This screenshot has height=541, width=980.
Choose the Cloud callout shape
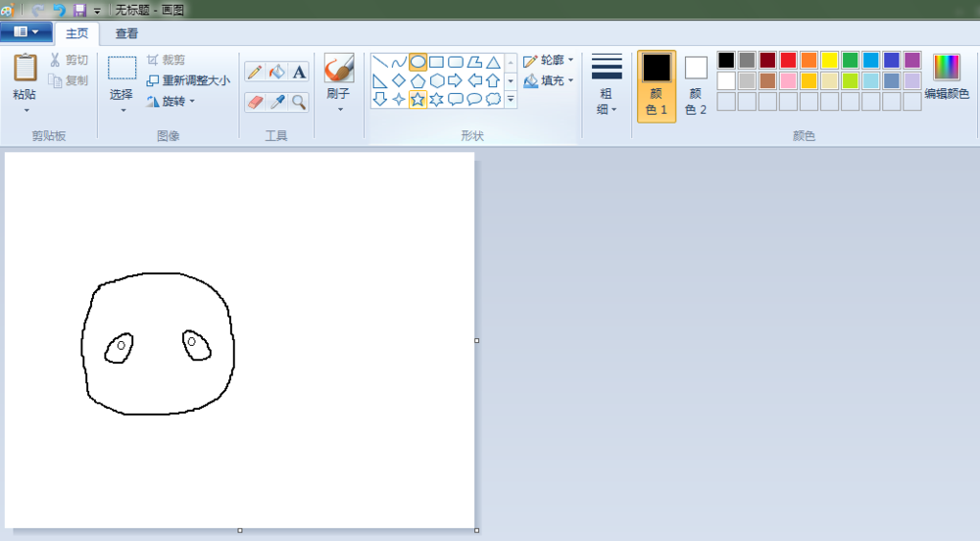[x=493, y=99]
